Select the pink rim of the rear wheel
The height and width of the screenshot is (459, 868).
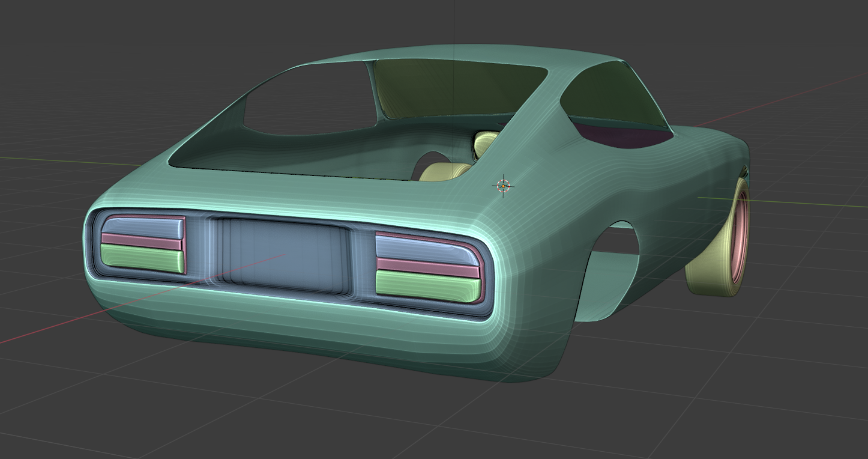click(740, 239)
